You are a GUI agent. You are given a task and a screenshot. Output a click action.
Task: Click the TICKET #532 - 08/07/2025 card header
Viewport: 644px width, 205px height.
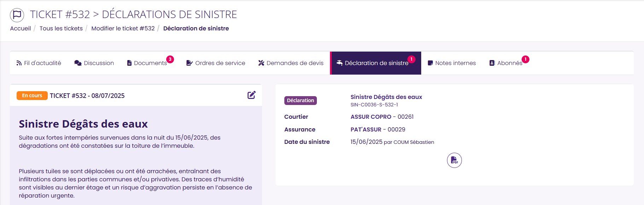point(87,95)
